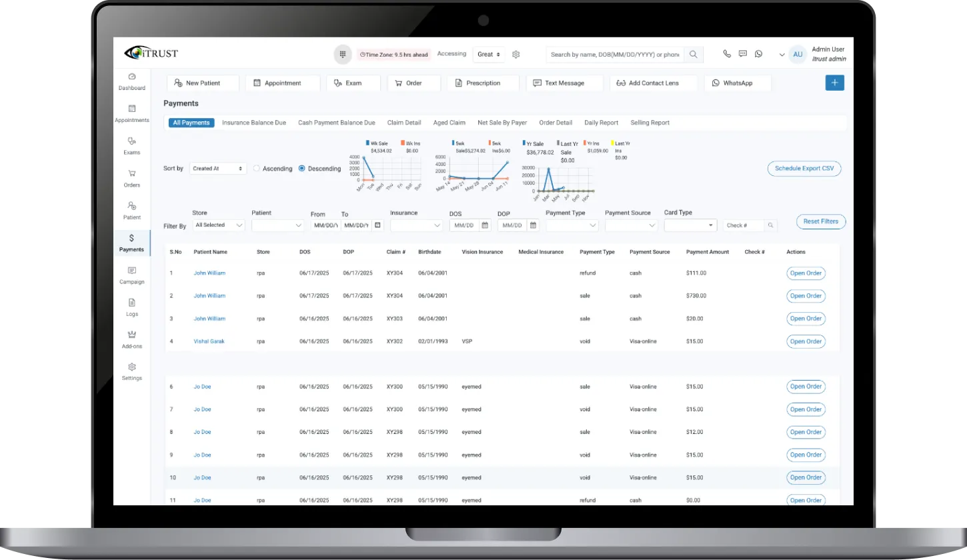This screenshot has width=967, height=560.
Task: Open Net Sale By Payer tab
Action: tap(502, 123)
